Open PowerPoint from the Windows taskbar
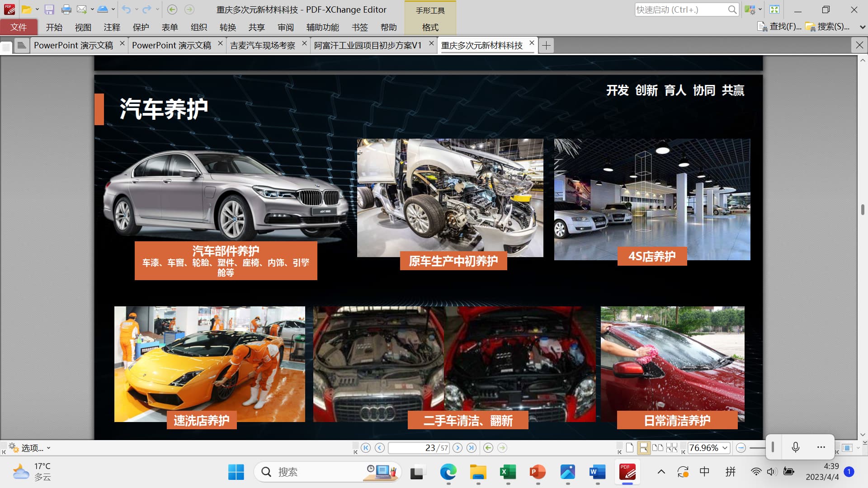The image size is (868, 488). click(x=538, y=472)
